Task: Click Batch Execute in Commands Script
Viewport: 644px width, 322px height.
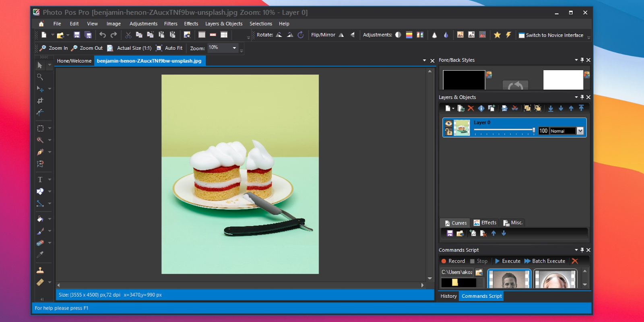Action: 545,261
